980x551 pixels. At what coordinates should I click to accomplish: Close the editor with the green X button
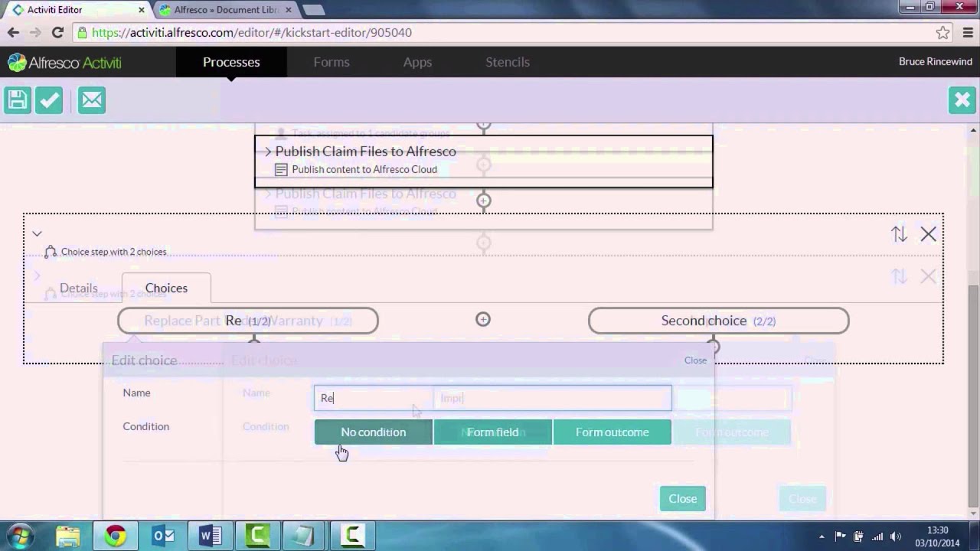coord(962,100)
